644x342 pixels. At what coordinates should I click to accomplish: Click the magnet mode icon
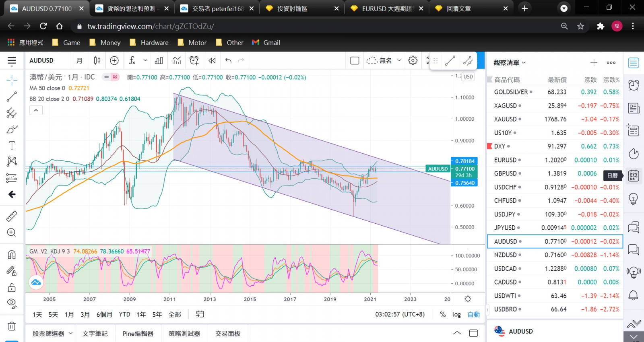pyautogui.click(x=12, y=255)
